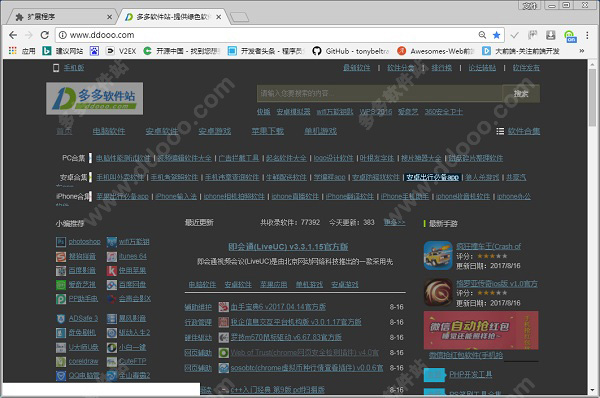Screen dimensions: 600x398
Task: Switch to the 电脑软件 update tab
Action: click(202, 284)
